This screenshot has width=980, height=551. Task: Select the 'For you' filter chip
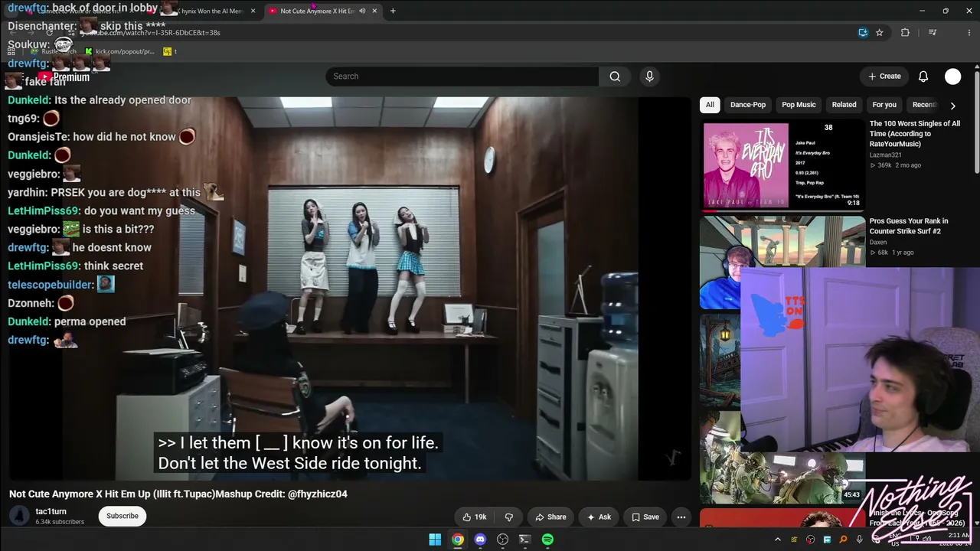[884, 105]
